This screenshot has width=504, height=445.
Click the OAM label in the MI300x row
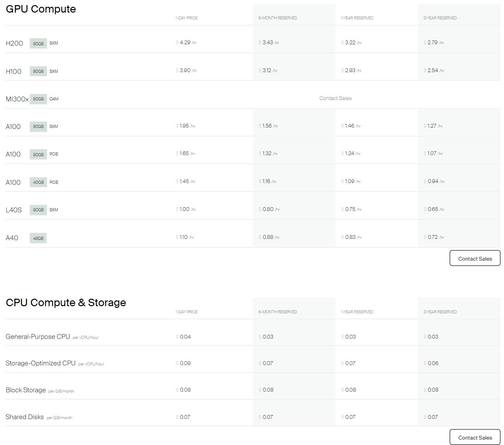54,99
